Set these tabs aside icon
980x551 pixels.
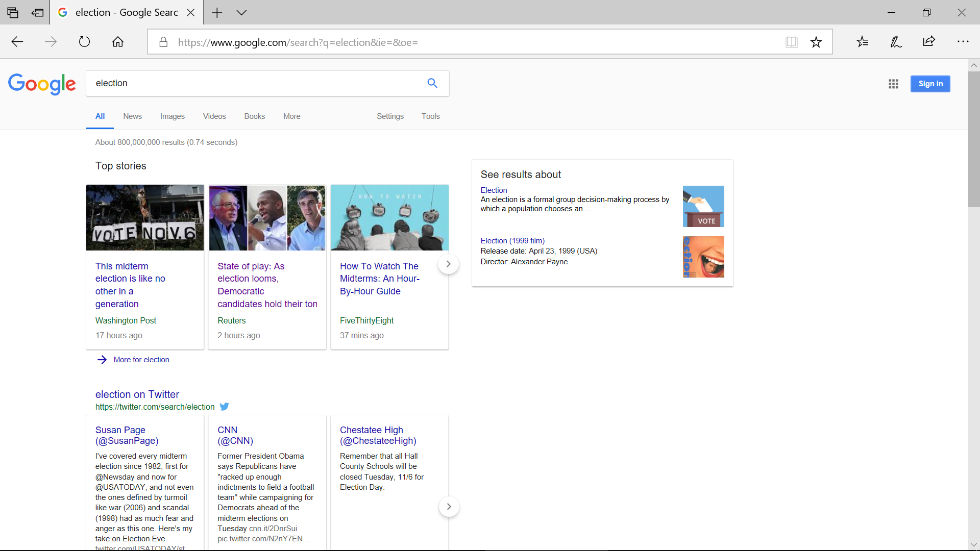(37, 13)
